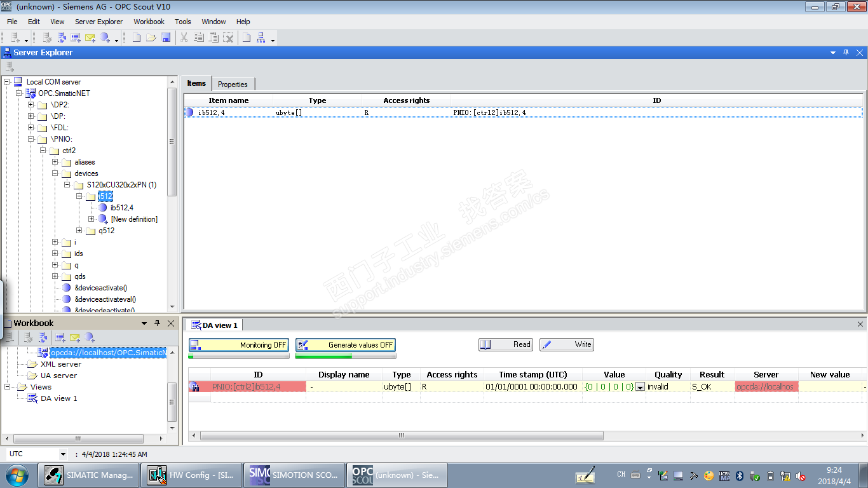Open SIMATIC Manager from the taskbar
This screenshot has height=488, width=868.
[89, 475]
